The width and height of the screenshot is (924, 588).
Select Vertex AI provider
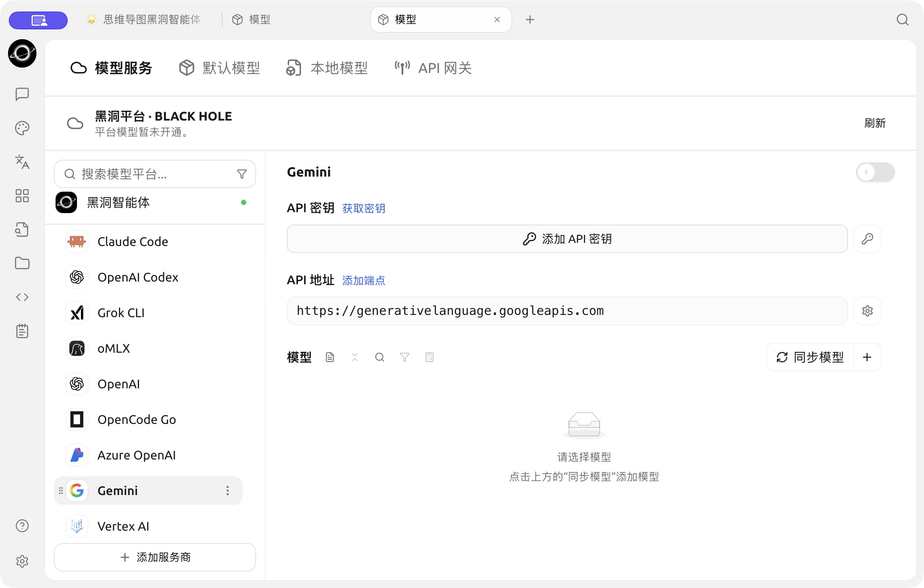[149, 526]
